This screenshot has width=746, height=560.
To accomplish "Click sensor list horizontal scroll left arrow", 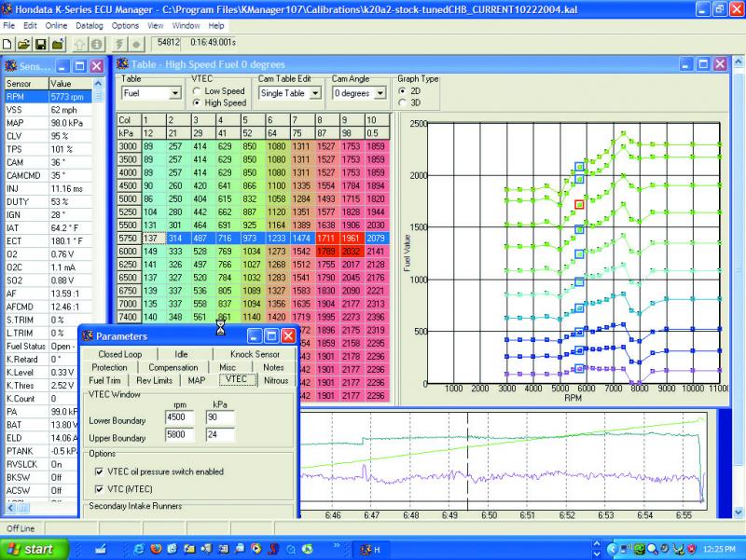I will [10, 508].
